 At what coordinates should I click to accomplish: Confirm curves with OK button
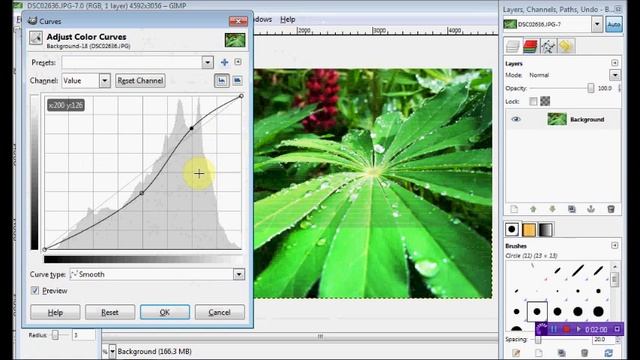click(165, 312)
